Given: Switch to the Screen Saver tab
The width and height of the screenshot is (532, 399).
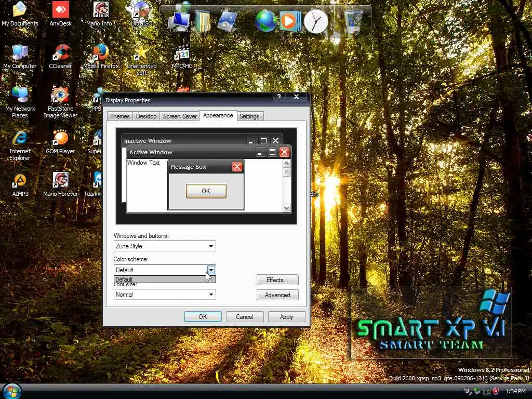Looking at the screenshot, I should point(180,116).
